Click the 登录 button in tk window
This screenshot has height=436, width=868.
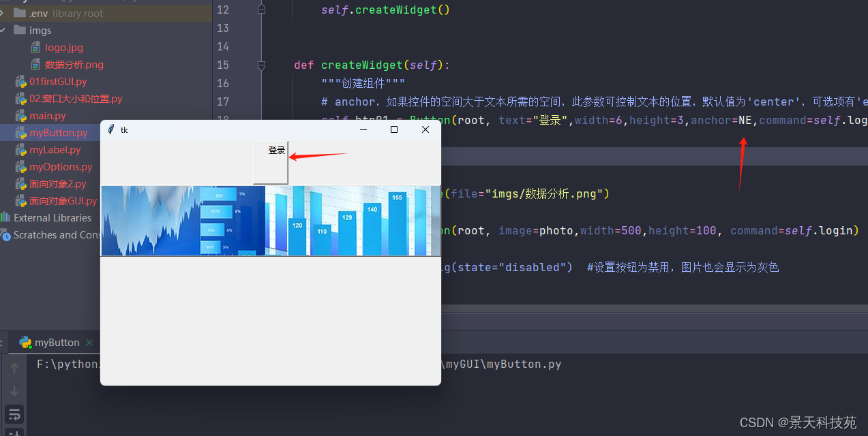271,162
